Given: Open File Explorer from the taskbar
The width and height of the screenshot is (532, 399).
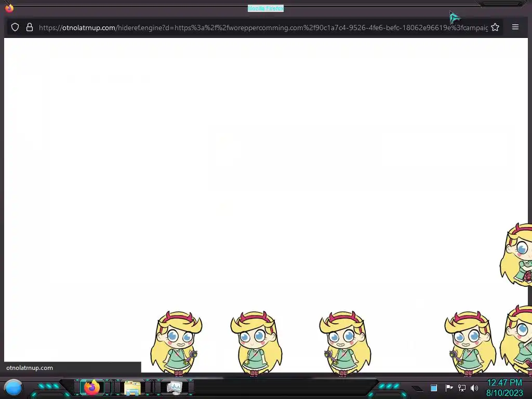Looking at the screenshot, I should (132, 388).
